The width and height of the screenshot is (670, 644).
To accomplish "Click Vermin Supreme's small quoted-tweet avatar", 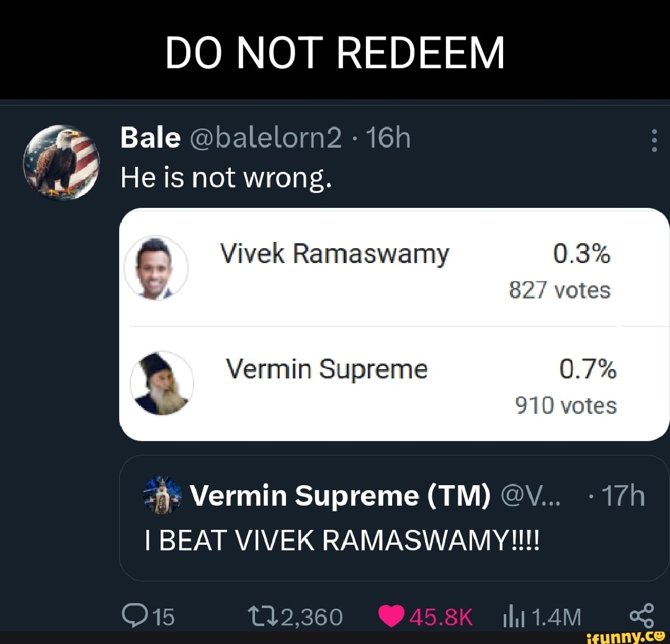I will click(x=162, y=495).
